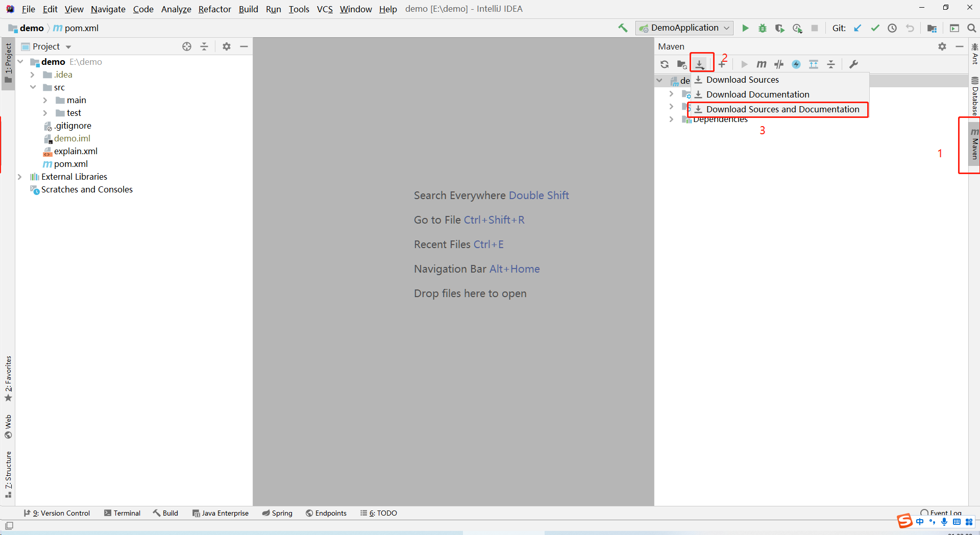Open the 6: TODO tool window
The image size is (980, 535).
[378, 513]
